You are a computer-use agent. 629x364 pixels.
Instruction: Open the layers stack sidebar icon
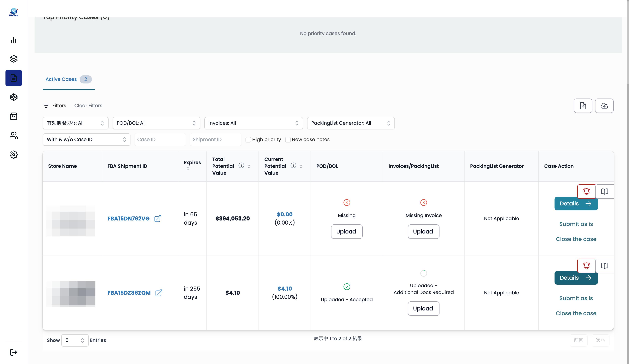[x=14, y=59]
